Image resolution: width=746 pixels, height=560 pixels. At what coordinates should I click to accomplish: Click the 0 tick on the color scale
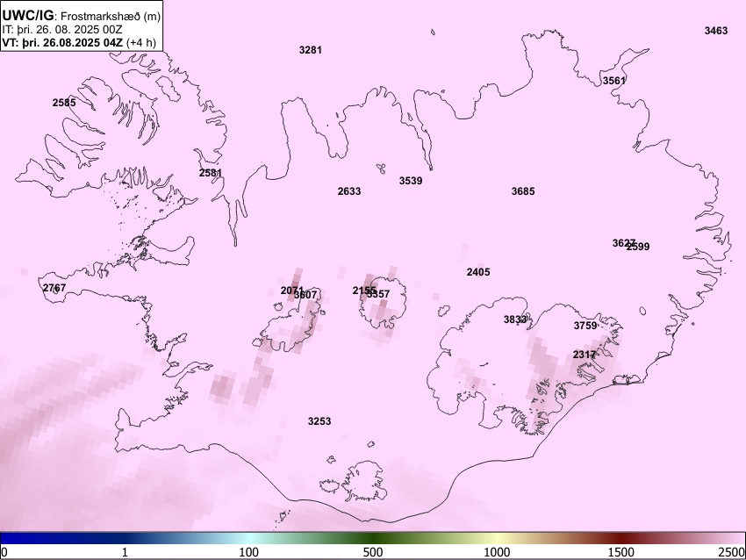tap(4, 552)
